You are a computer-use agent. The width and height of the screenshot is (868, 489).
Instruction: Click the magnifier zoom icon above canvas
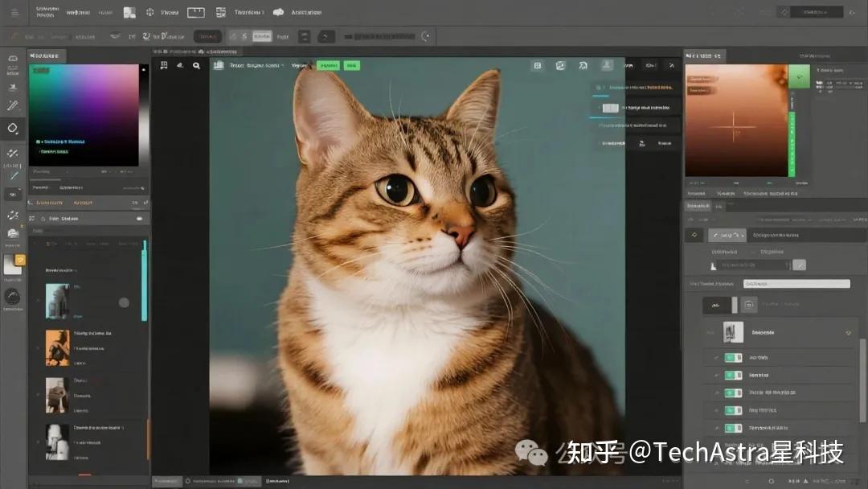196,66
